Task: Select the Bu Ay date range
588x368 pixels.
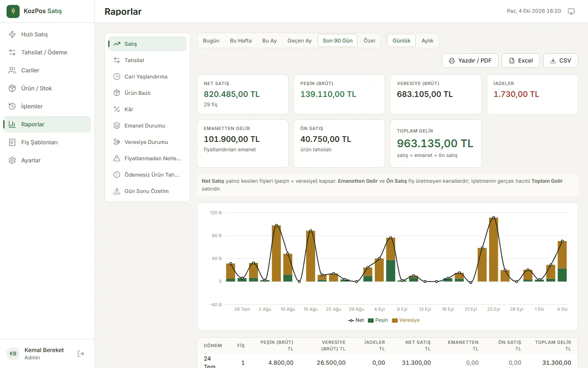Action: coord(269,40)
